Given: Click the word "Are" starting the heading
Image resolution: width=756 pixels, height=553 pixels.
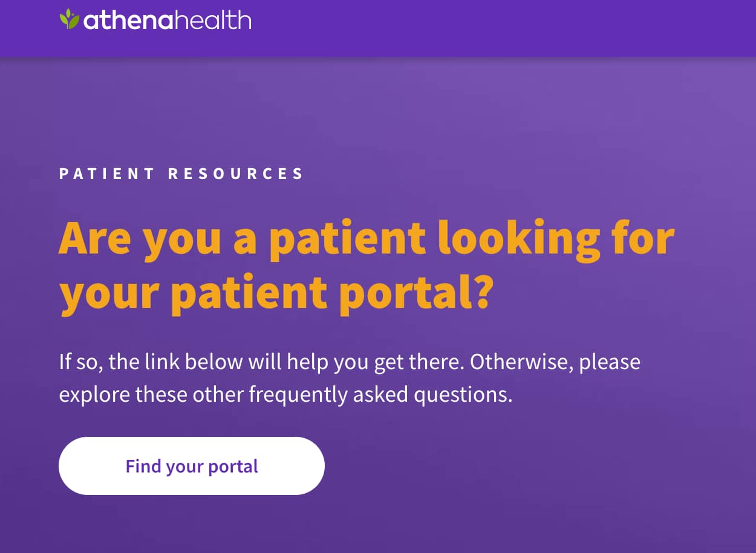Looking at the screenshot, I should point(94,238).
